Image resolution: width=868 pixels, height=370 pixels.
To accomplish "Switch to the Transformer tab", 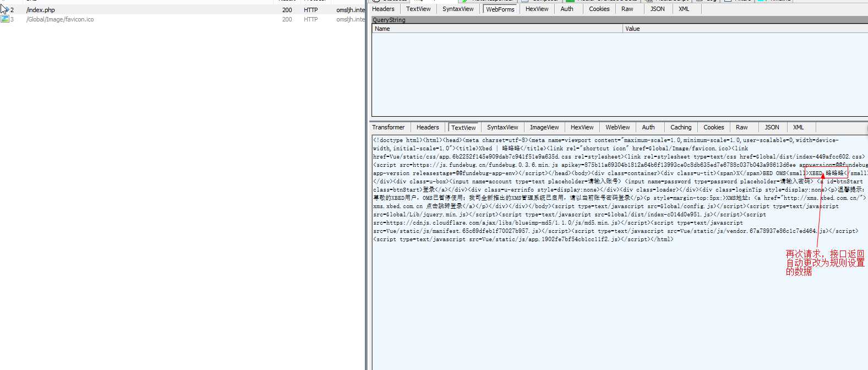I will (388, 127).
